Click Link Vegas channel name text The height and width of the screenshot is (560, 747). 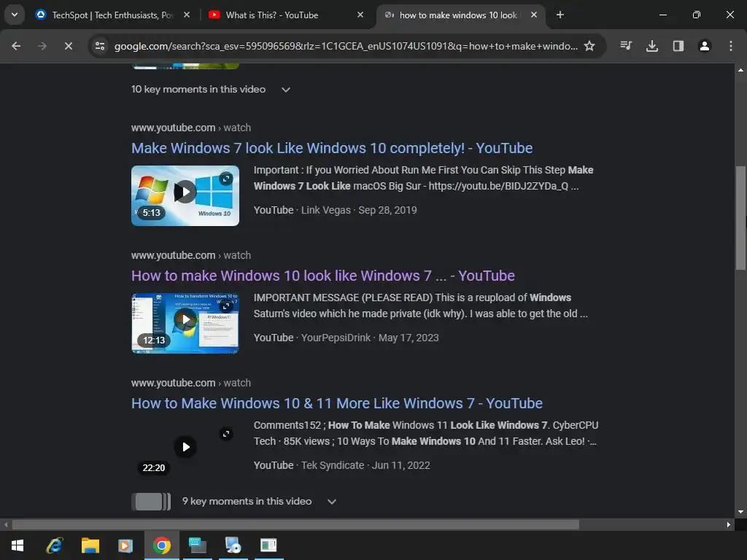(x=326, y=210)
